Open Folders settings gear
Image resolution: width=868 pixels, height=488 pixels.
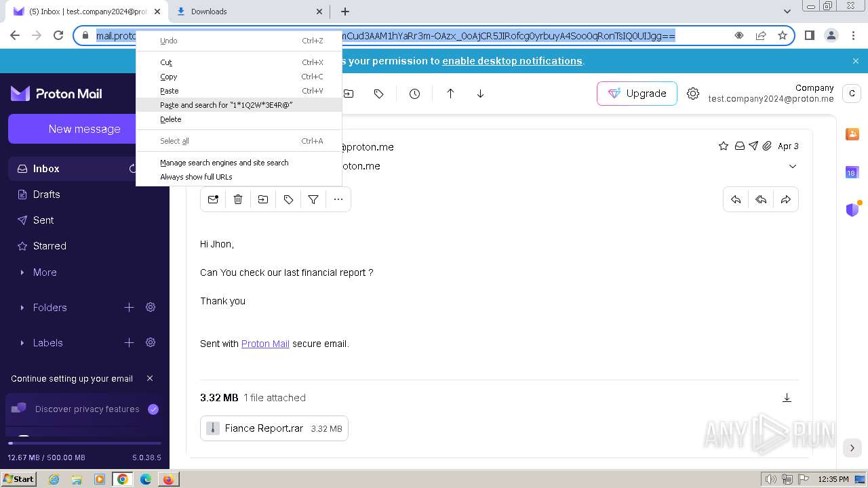pos(151,307)
